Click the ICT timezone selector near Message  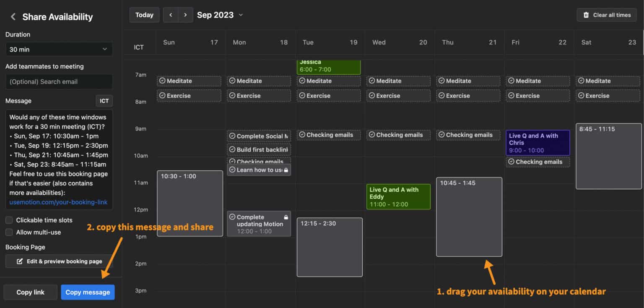(104, 101)
